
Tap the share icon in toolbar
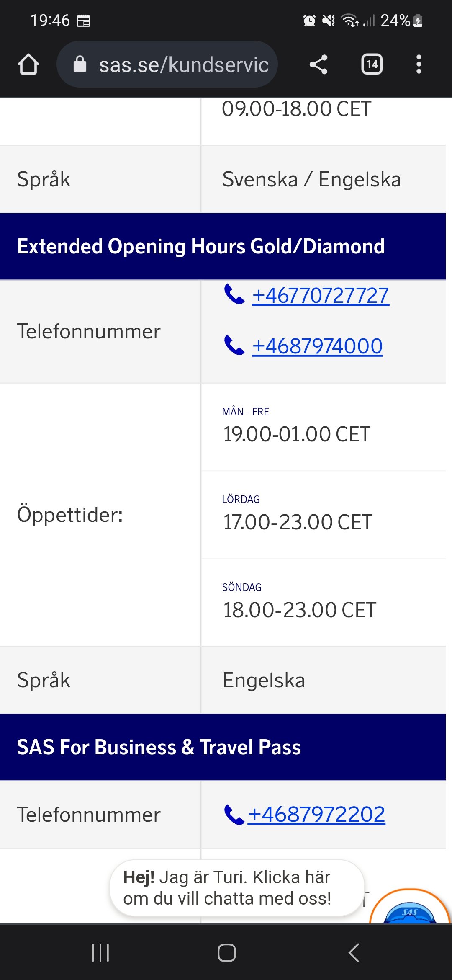pyautogui.click(x=318, y=64)
